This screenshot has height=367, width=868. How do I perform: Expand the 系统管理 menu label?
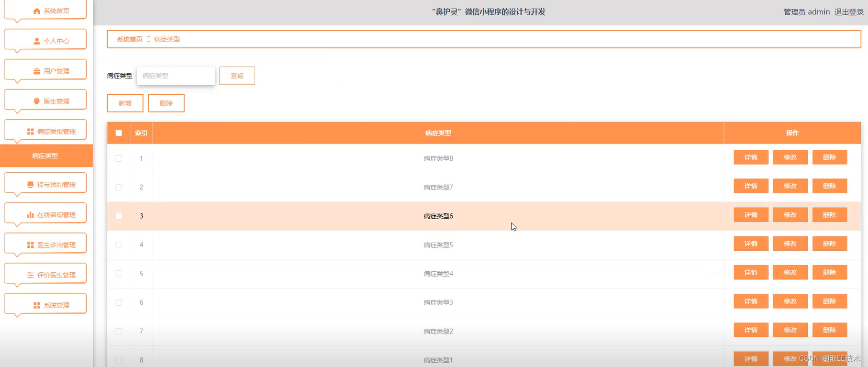point(56,305)
